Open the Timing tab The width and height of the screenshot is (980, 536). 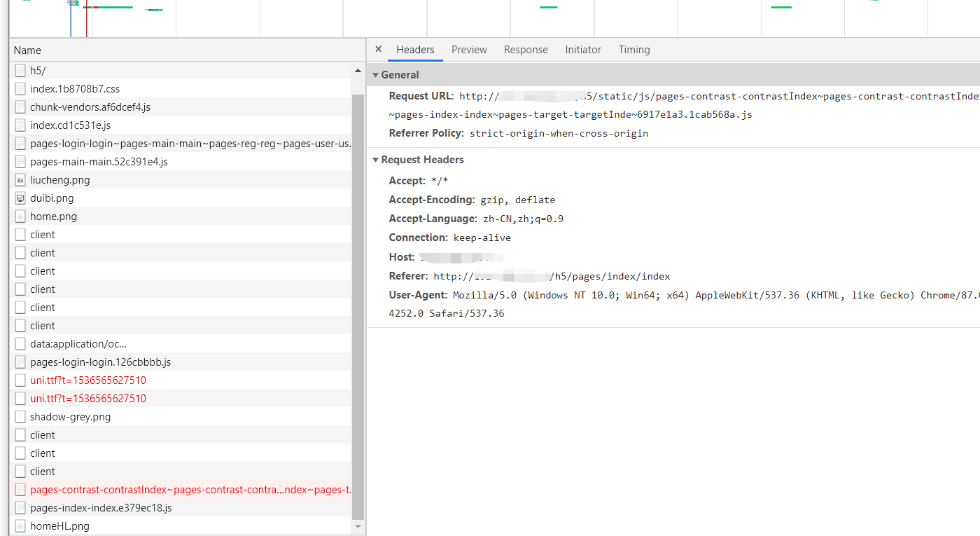(x=633, y=50)
